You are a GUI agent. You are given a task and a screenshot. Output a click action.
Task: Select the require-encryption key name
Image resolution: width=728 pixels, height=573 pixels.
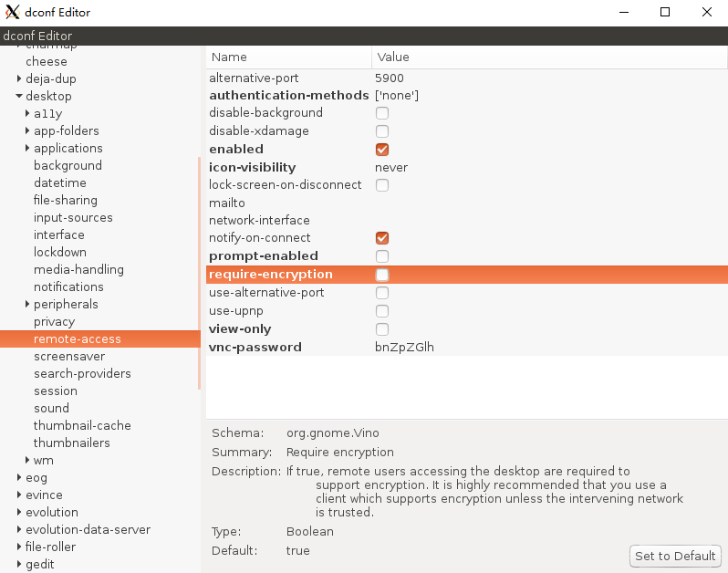(x=271, y=274)
